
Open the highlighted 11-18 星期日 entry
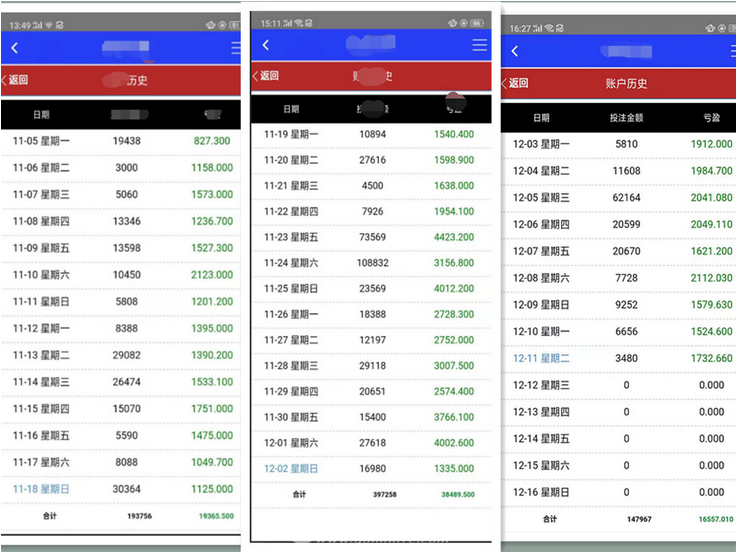[41, 489]
